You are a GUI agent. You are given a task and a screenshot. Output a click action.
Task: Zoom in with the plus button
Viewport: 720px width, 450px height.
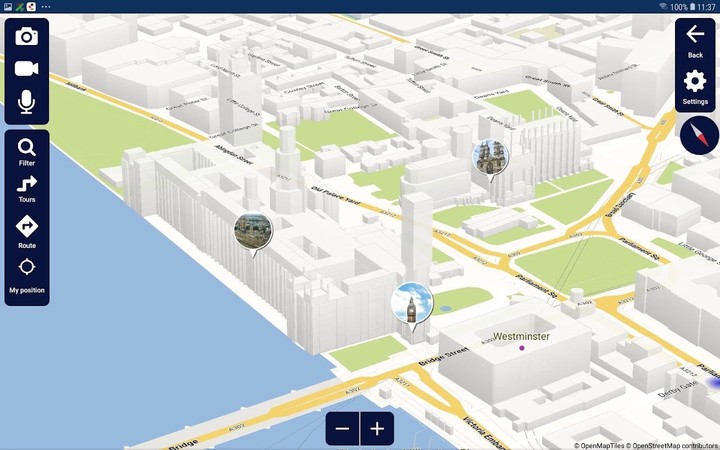click(377, 428)
